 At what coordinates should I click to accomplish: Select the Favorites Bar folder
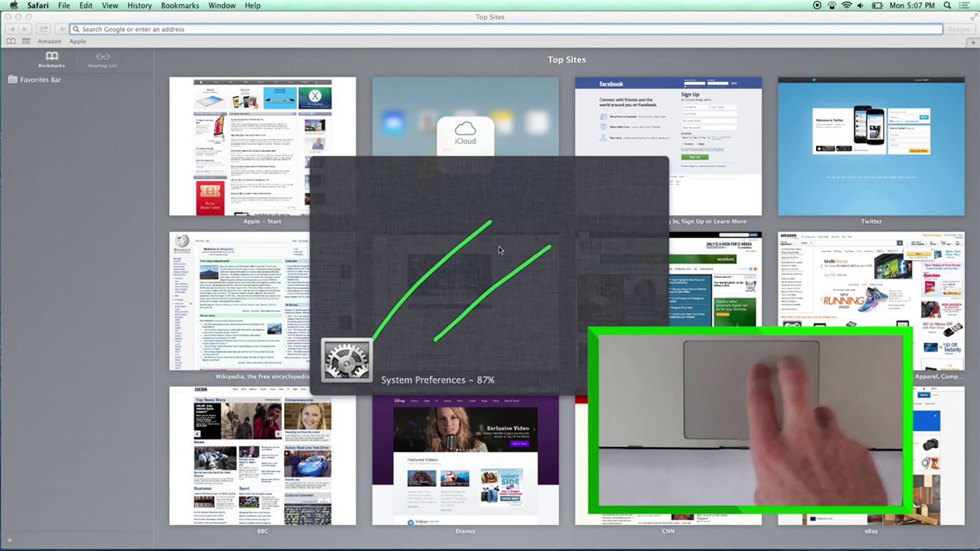35,80
